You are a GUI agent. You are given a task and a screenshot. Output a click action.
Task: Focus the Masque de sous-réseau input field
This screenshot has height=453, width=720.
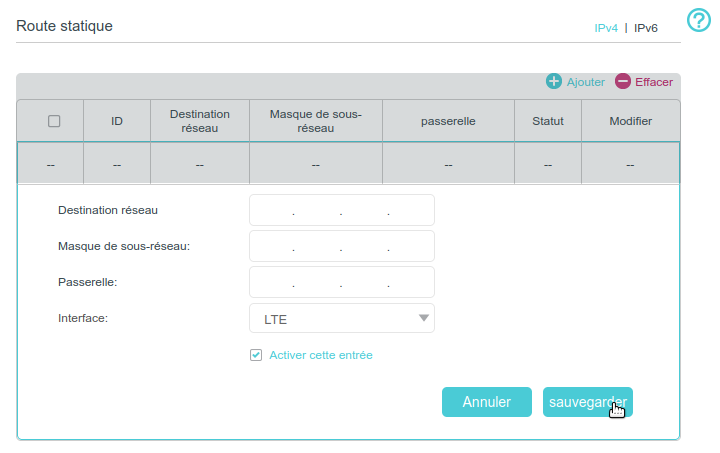coord(341,246)
